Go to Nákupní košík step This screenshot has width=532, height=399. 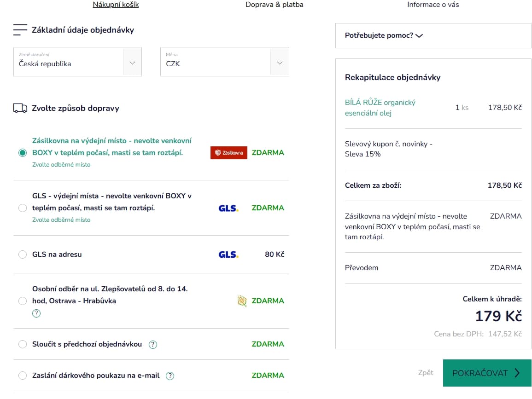(116, 5)
